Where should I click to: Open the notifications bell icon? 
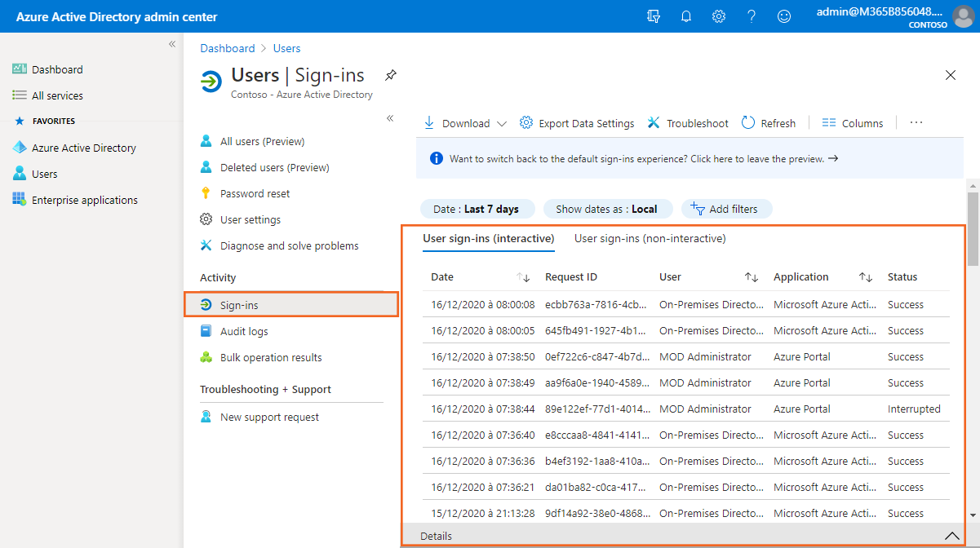click(686, 16)
